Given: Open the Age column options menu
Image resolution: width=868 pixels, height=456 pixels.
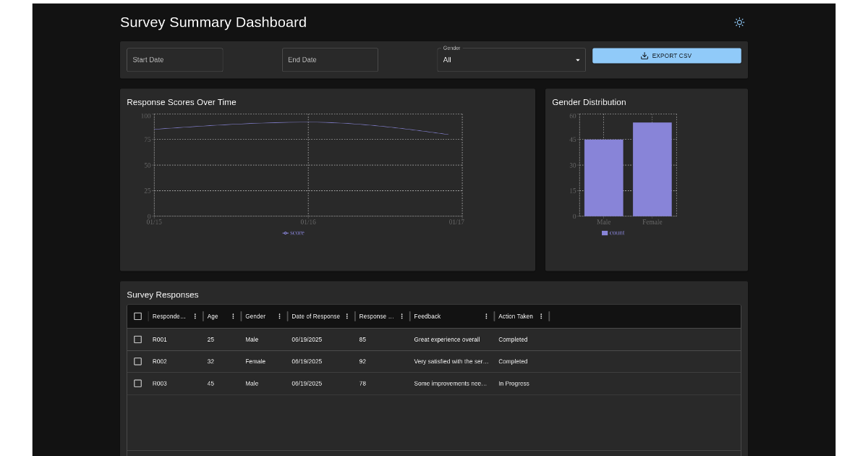Looking at the screenshot, I should coord(233,316).
